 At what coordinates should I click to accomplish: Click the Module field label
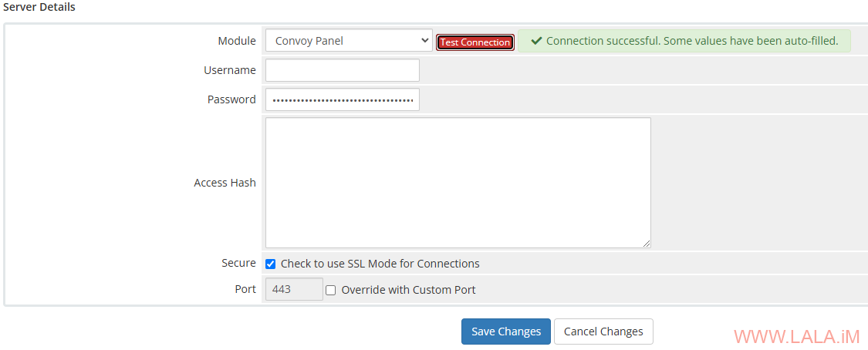tap(237, 41)
